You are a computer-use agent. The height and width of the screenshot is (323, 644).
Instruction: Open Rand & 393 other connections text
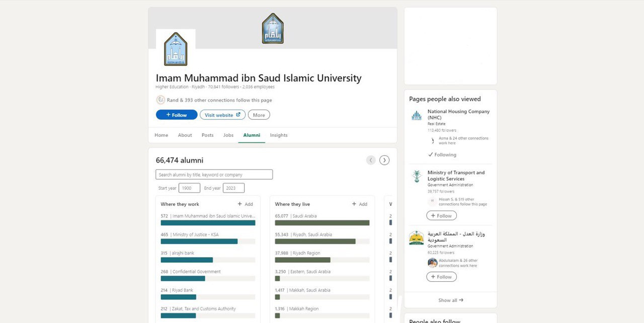click(x=219, y=100)
